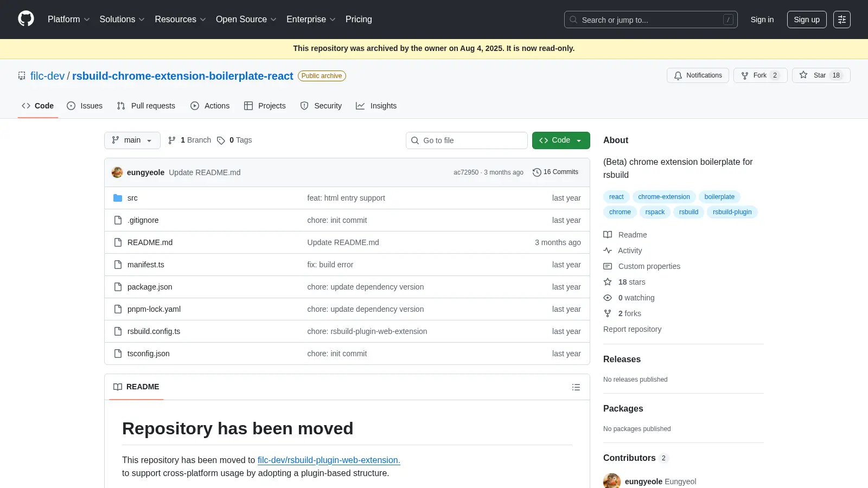Click Sign in
This screenshot has height=488, width=868.
[762, 20]
